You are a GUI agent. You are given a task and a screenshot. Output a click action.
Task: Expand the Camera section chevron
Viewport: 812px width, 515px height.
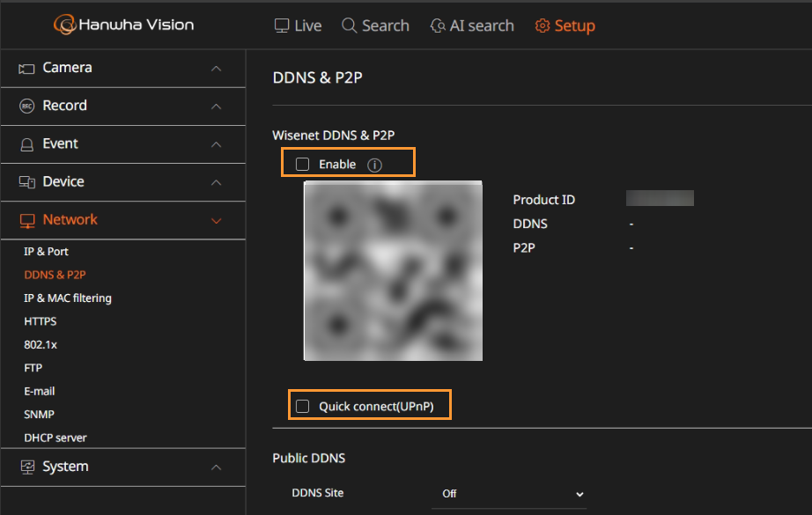pyautogui.click(x=217, y=69)
